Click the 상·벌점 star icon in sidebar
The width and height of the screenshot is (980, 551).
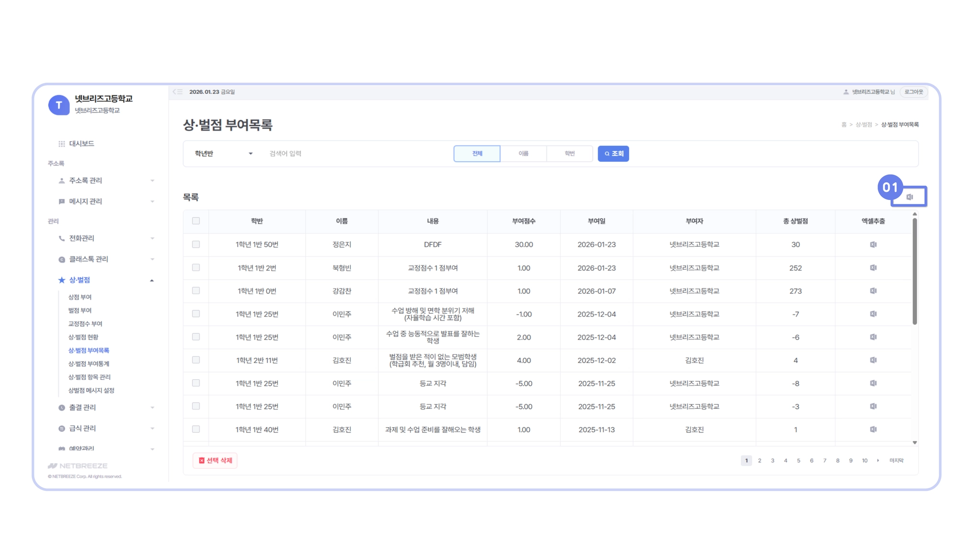[62, 280]
